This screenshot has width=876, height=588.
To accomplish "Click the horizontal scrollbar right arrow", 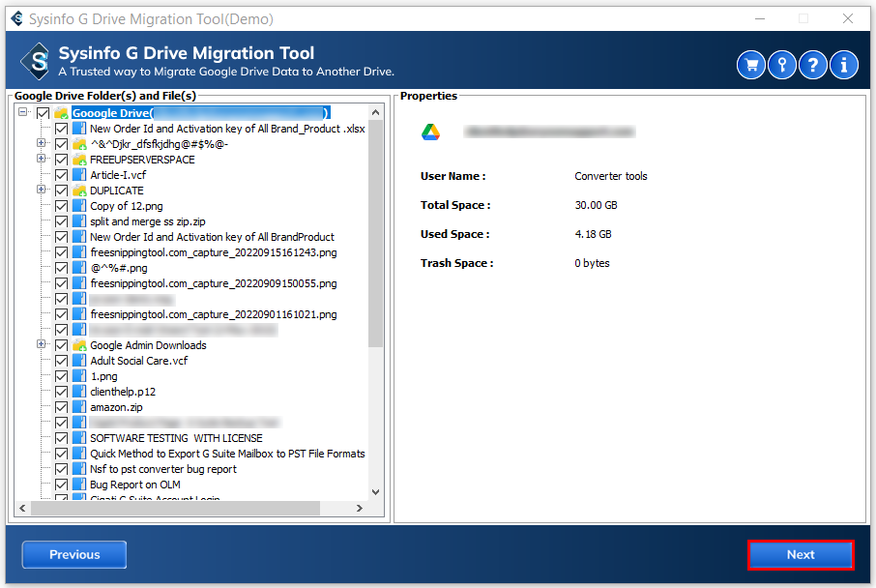I will point(359,508).
